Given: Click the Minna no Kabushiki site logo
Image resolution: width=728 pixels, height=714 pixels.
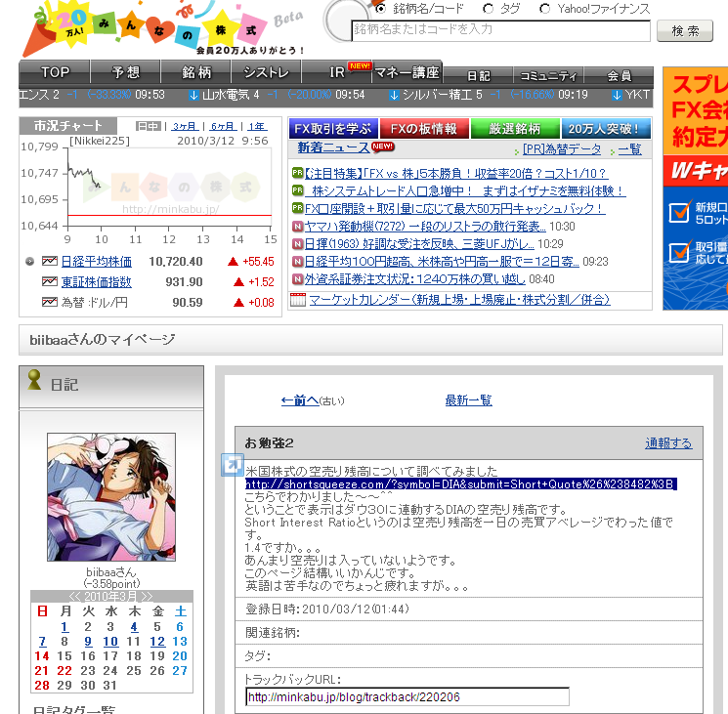Looking at the screenshot, I should (161, 29).
